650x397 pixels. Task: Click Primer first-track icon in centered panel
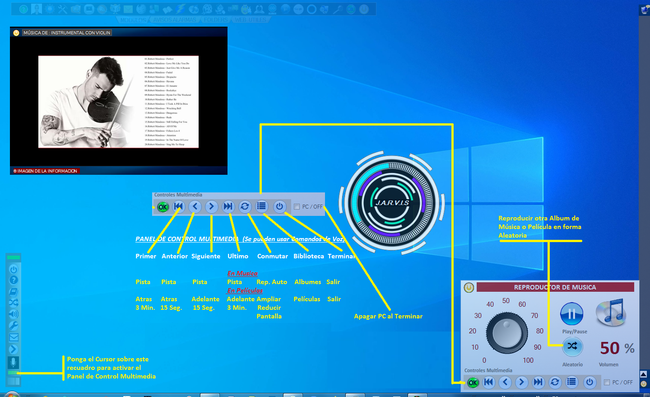(178, 206)
